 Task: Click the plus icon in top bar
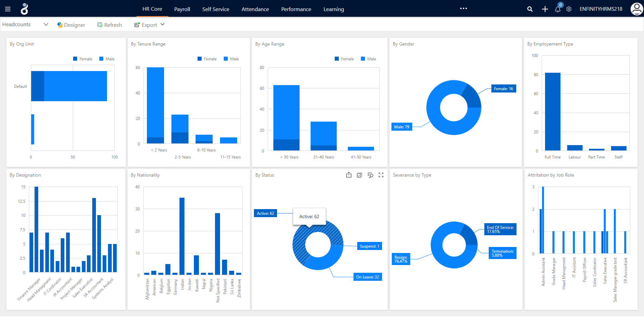click(545, 9)
